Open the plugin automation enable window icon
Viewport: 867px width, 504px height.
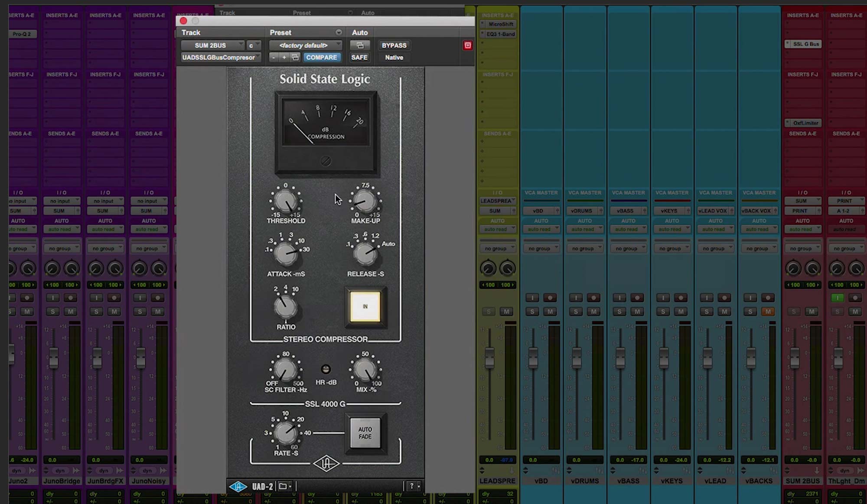tap(360, 46)
